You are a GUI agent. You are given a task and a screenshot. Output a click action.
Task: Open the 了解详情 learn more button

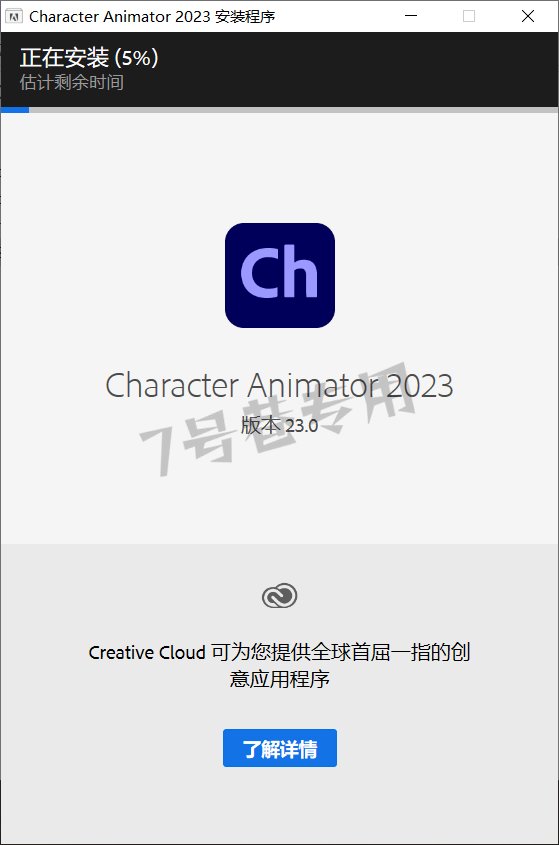point(280,748)
